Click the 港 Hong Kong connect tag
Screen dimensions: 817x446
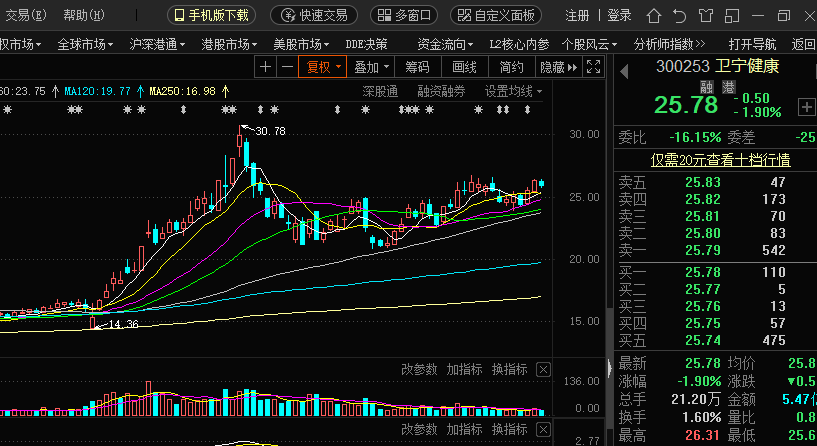click(x=728, y=87)
